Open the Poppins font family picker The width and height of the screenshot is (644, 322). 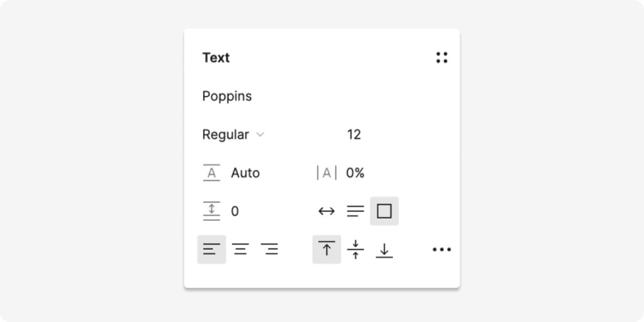pyautogui.click(x=227, y=96)
